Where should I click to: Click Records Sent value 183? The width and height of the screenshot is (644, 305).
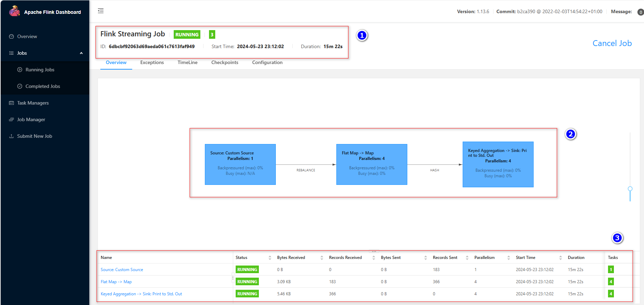click(436, 270)
